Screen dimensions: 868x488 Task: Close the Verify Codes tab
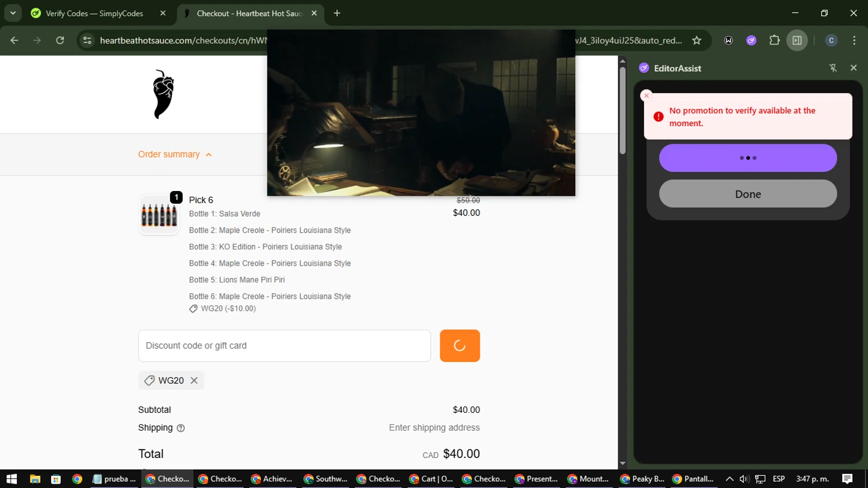coord(163,13)
